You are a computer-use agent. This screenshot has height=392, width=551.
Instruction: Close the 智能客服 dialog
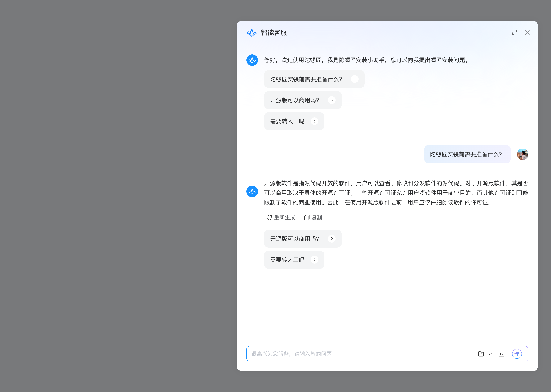(527, 33)
